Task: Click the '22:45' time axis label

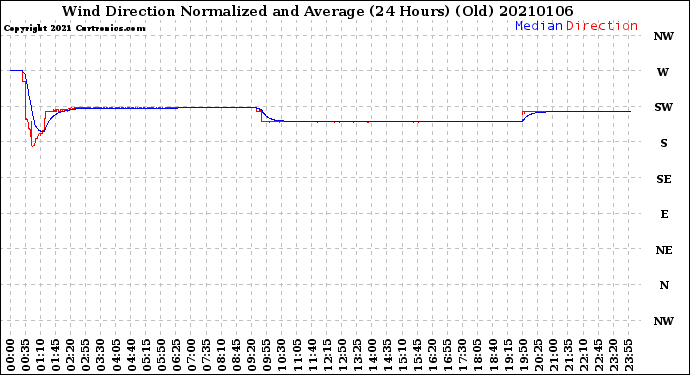Action: 598,355
